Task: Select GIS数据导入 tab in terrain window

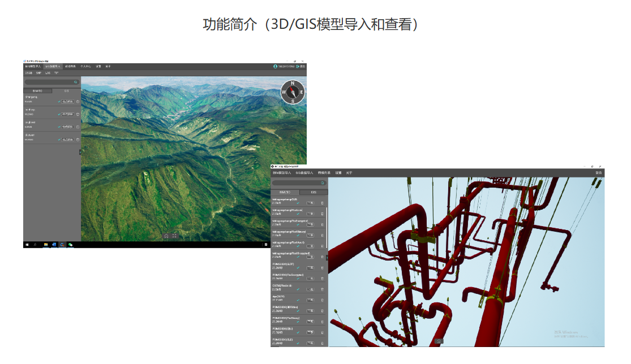Action: 53,66
